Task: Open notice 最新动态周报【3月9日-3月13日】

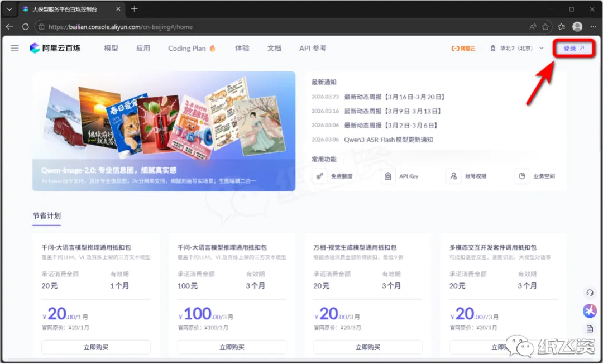Action: (393, 111)
